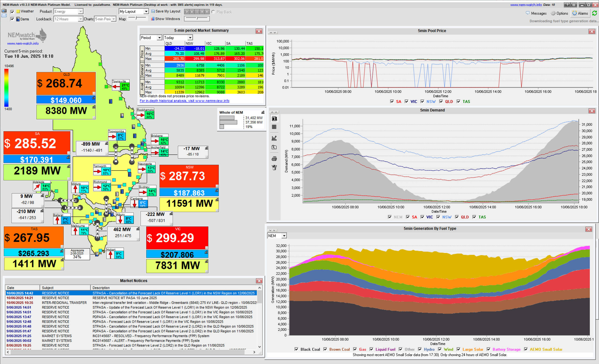599x364 pixels.
Task: Click chart icon on 462 MW interconnector box
Action: (x=138, y=229)
